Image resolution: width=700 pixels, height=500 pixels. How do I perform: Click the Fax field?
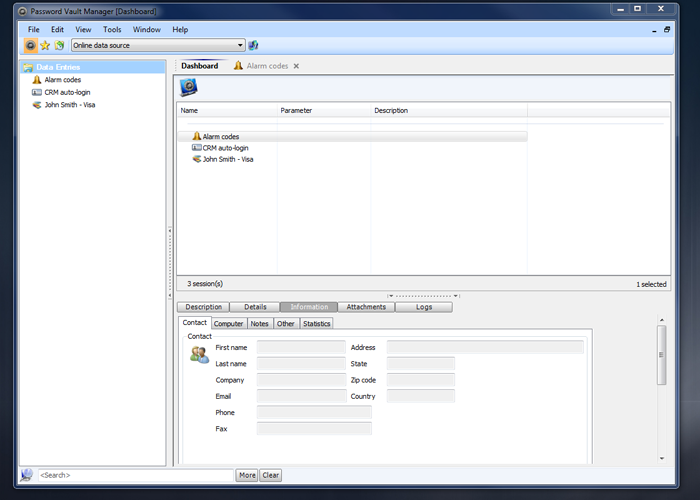coord(314,429)
